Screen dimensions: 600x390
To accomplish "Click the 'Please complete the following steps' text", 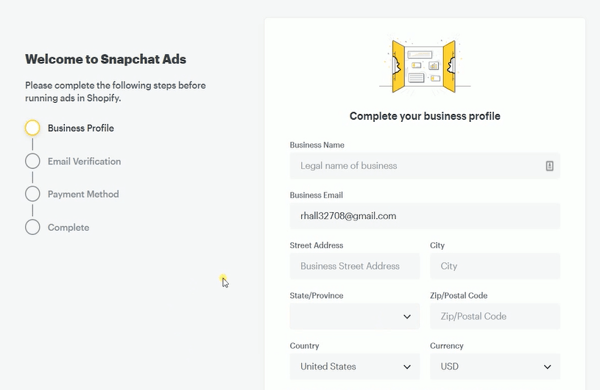I will tap(115, 91).
